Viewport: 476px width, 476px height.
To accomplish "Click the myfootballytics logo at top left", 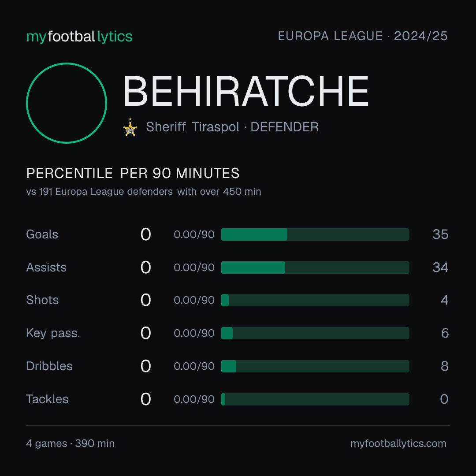I will pyautogui.click(x=79, y=37).
